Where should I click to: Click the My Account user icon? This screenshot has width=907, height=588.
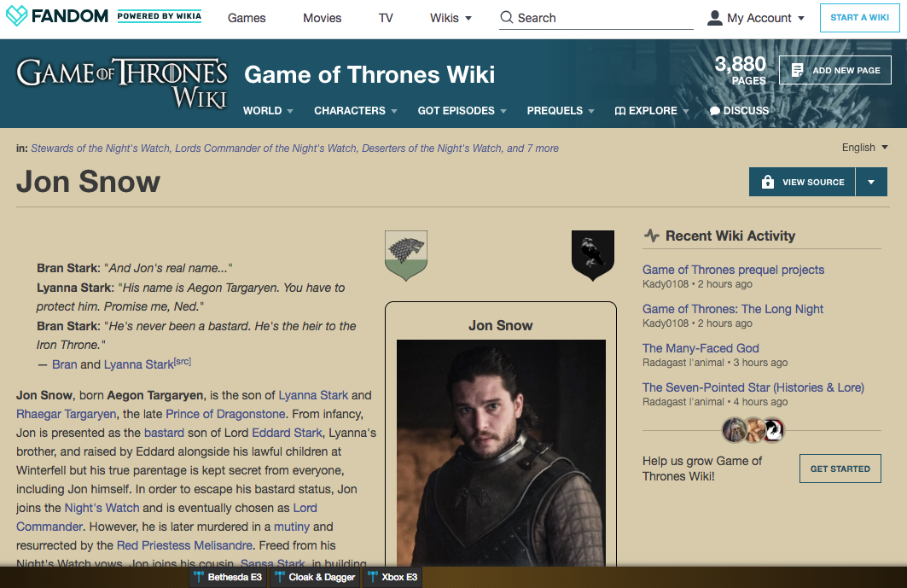coord(715,18)
